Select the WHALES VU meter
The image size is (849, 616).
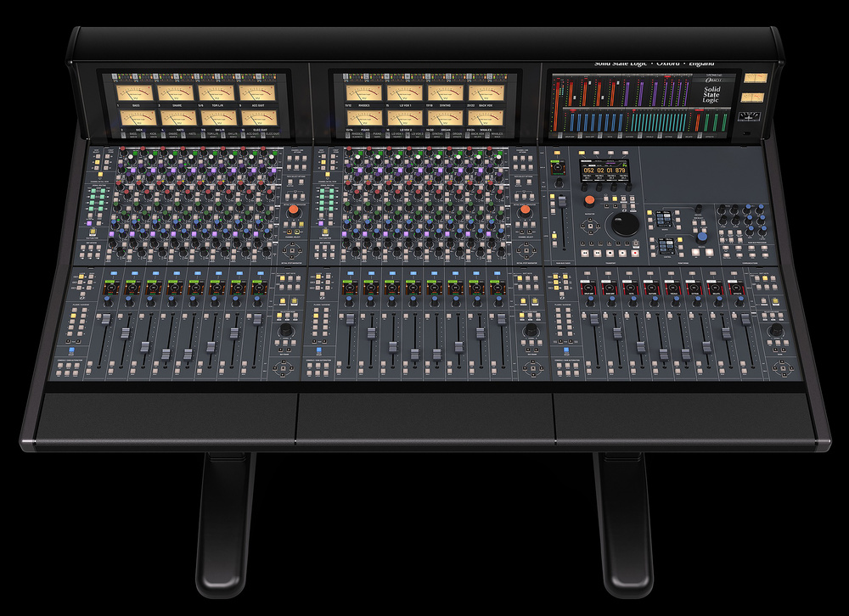pyautogui.click(x=484, y=118)
